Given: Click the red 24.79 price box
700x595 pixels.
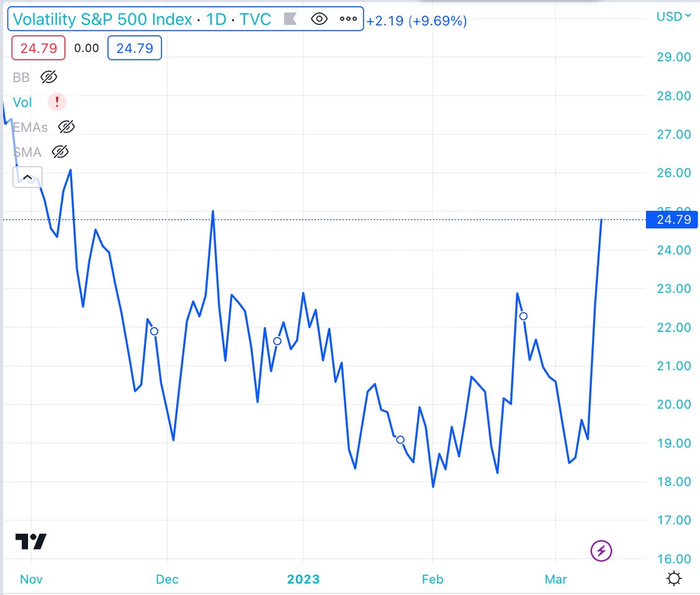Looking at the screenshot, I should 38,48.
